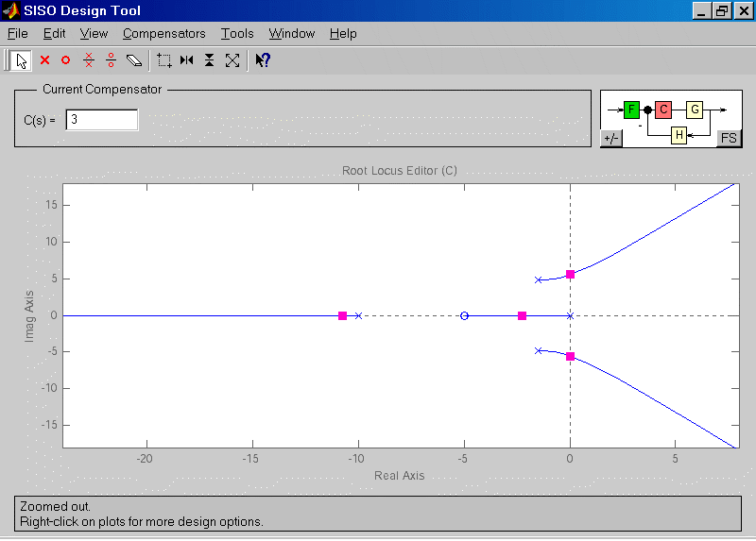Image resolution: width=756 pixels, height=541 pixels.
Task: Select closed-loop pole square near -10.7
Action: click(x=342, y=315)
